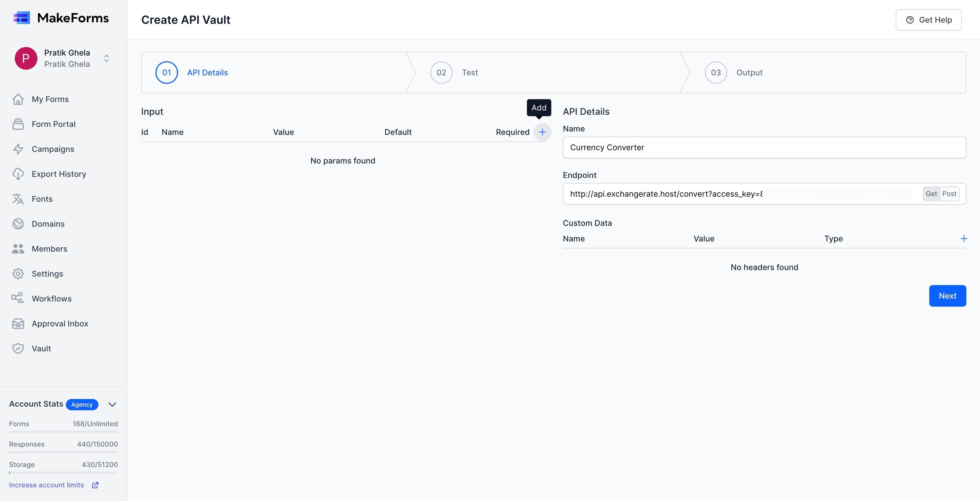Switch the endpoint method to Post
This screenshot has height=501, width=980.
click(x=950, y=194)
